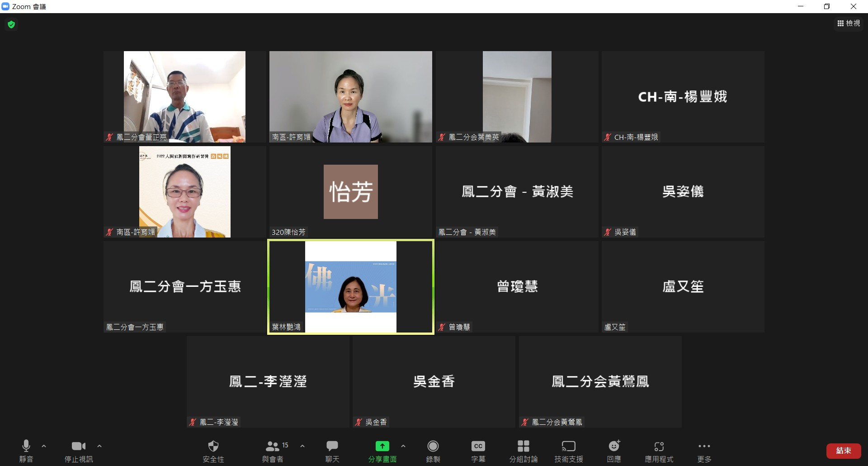
Task: Open 分組討論 breakout rooms
Action: (523, 447)
